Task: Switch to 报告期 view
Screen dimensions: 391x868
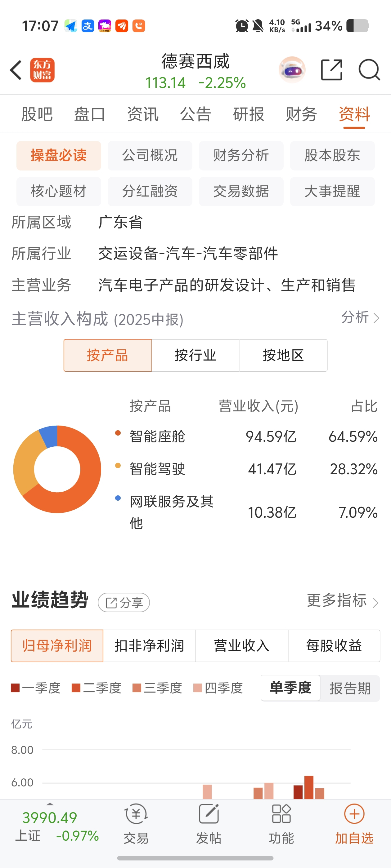Action: click(350, 688)
